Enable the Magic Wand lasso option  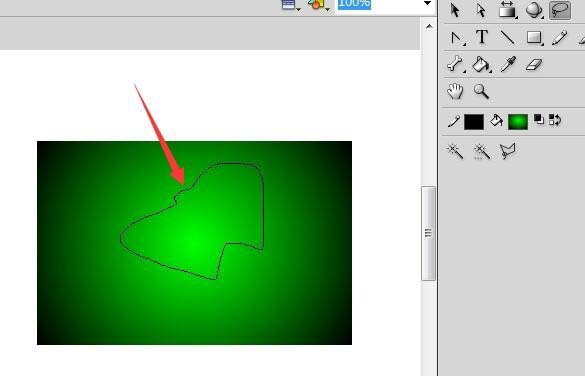pos(455,152)
